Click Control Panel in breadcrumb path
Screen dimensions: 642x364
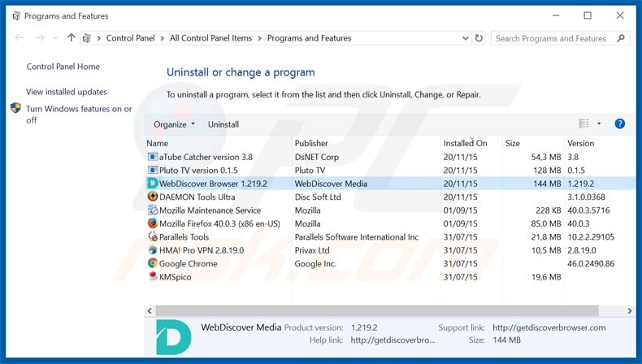(x=132, y=38)
